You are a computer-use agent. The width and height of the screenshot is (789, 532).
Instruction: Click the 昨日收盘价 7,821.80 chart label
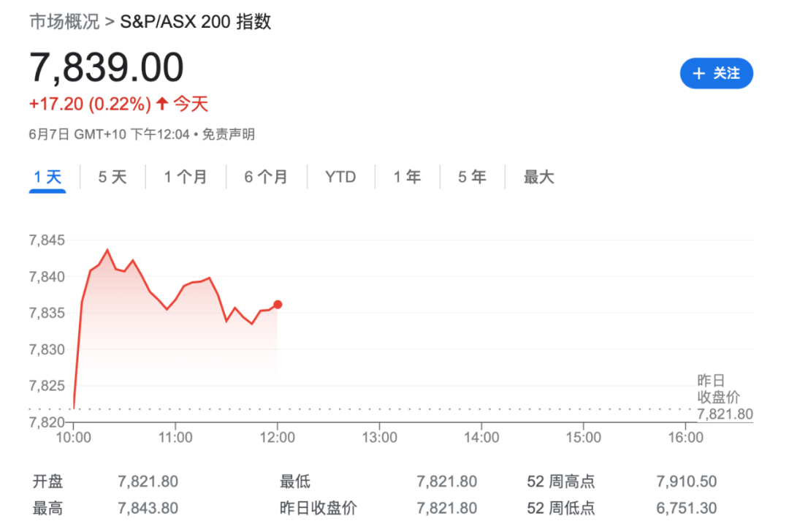(x=725, y=397)
